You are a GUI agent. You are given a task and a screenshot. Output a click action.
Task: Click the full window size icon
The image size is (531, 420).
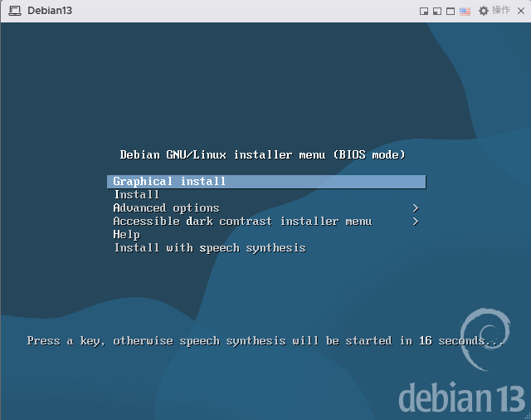click(x=451, y=11)
